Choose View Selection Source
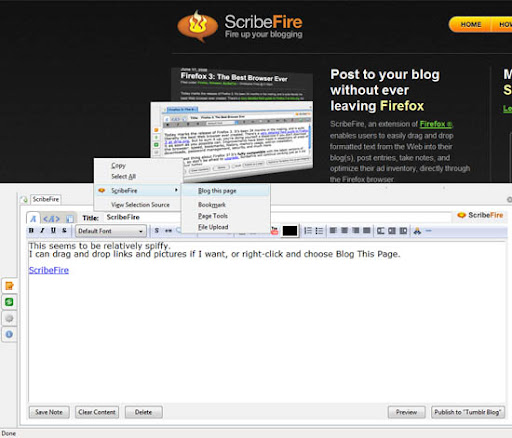 pyautogui.click(x=138, y=205)
